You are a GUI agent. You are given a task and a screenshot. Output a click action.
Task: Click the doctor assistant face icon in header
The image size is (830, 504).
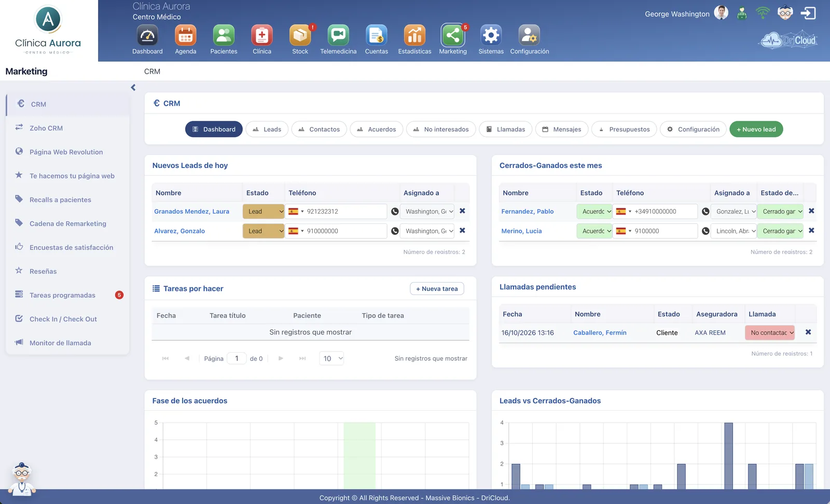click(x=785, y=13)
